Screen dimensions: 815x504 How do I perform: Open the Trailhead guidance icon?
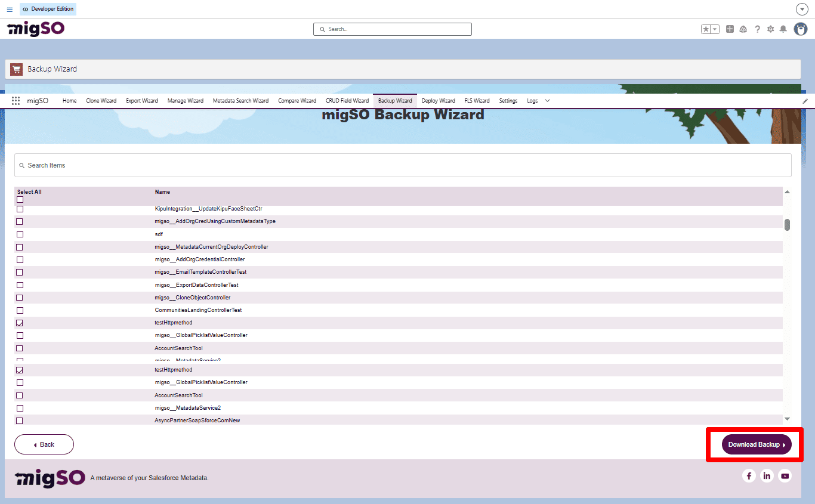coord(743,29)
